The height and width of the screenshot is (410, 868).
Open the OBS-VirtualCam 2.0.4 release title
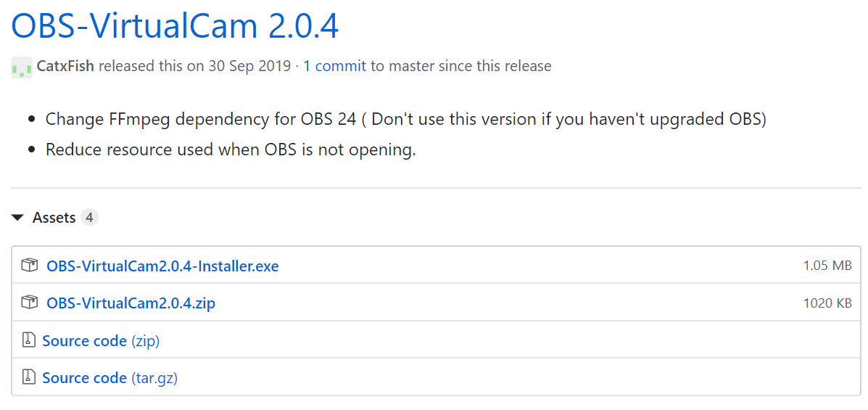tap(175, 26)
